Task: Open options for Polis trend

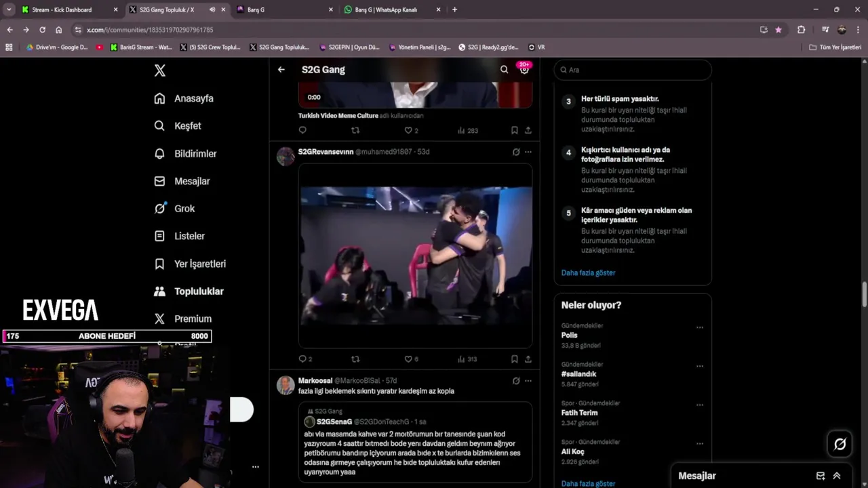Action: tap(700, 327)
